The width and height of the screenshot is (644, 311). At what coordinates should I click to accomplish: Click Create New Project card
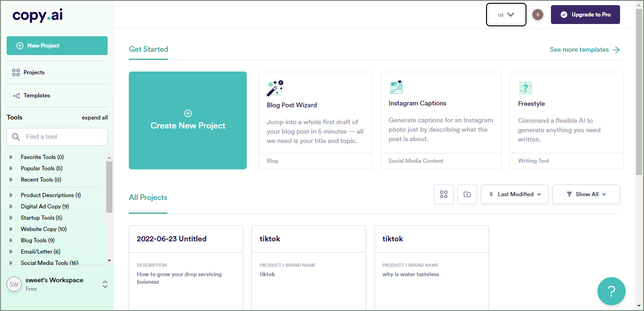point(188,120)
